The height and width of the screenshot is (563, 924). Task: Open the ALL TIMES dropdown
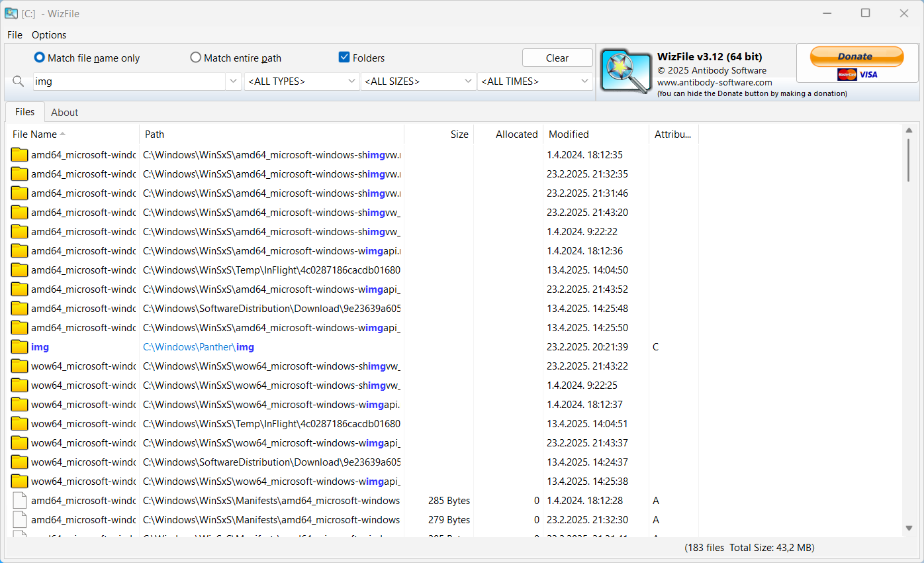(535, 81)
